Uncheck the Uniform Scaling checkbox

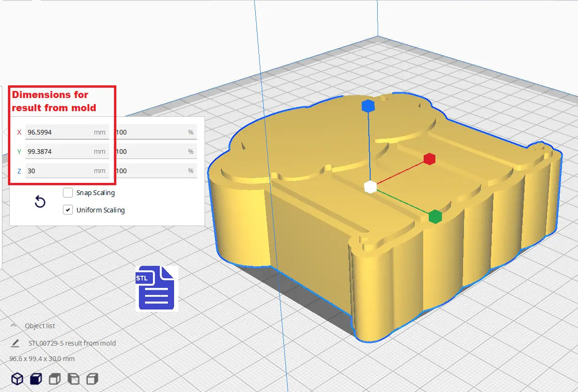coord(68,210)
